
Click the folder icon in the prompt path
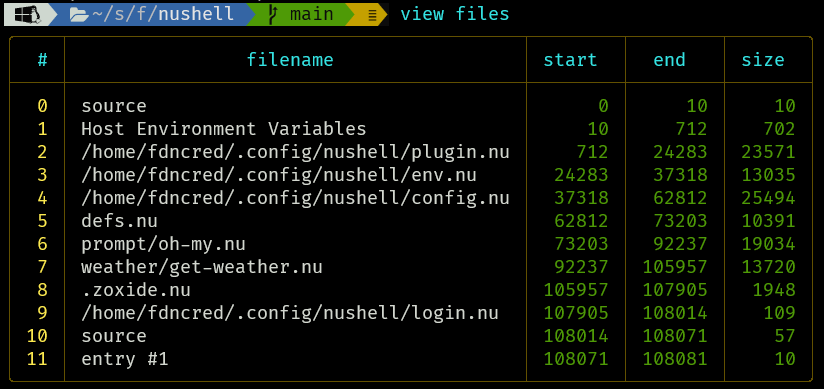pos(79,15)
